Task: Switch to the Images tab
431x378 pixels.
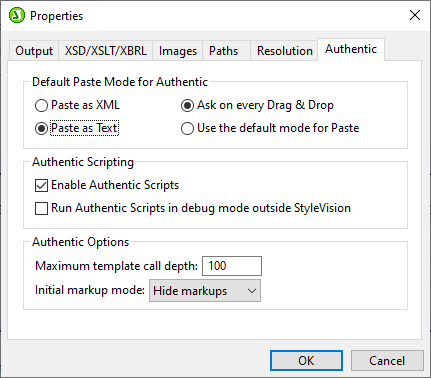Action: pos(178,51)
